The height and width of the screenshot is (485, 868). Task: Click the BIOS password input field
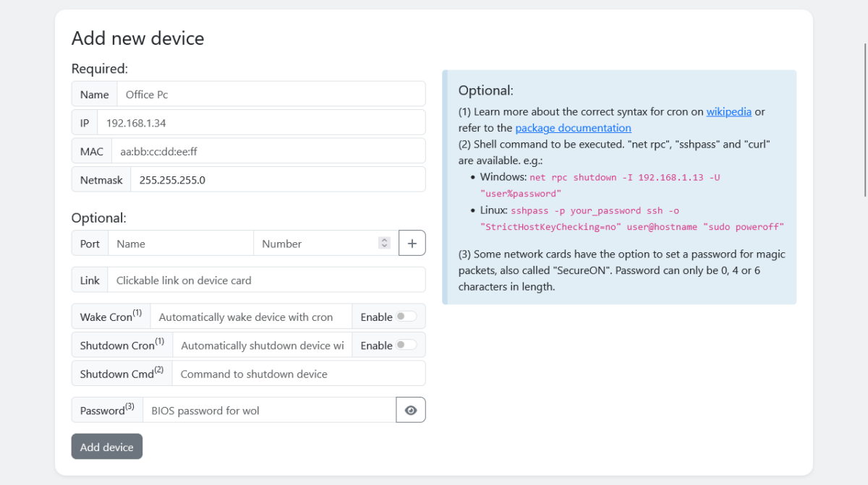click(x=269, y=411)
